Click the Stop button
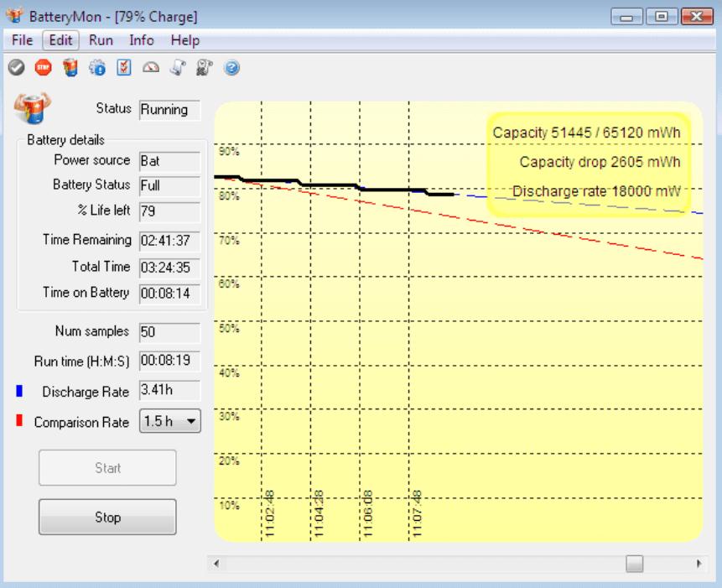Screen dimensions: 722x588 click(107, 517)
